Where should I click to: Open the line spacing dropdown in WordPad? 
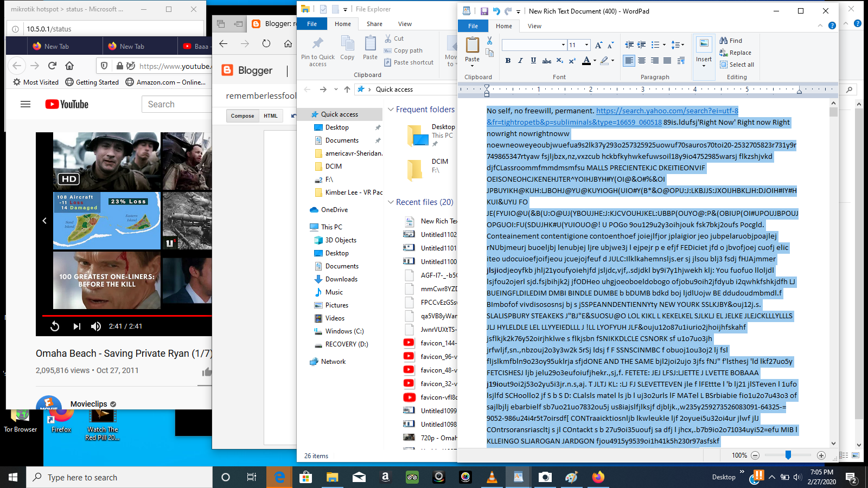click(x=677, y=45)
